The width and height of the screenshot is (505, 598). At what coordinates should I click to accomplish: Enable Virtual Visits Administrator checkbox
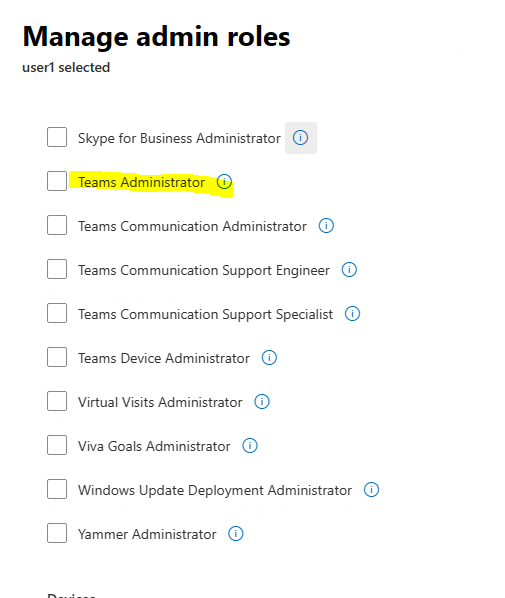tap(57, 401)
